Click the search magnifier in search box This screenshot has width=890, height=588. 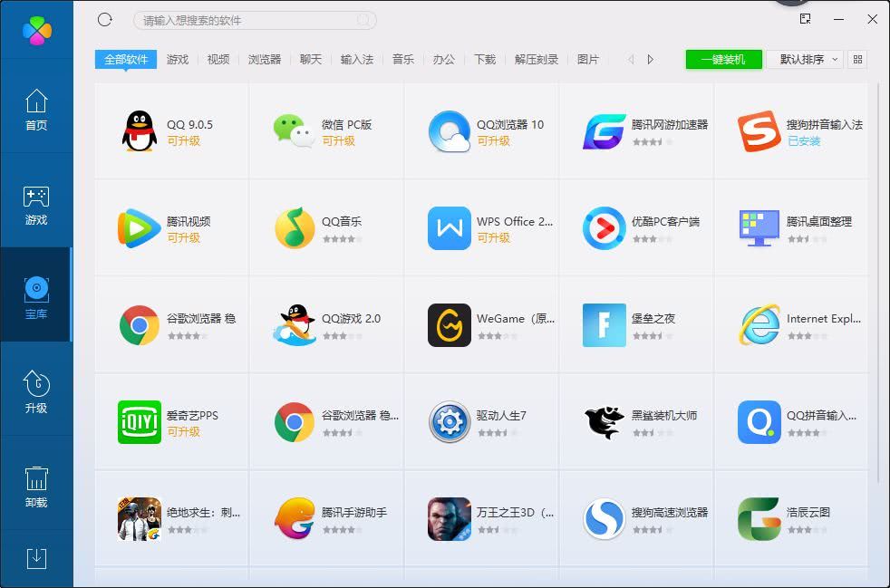pos(363,21)
